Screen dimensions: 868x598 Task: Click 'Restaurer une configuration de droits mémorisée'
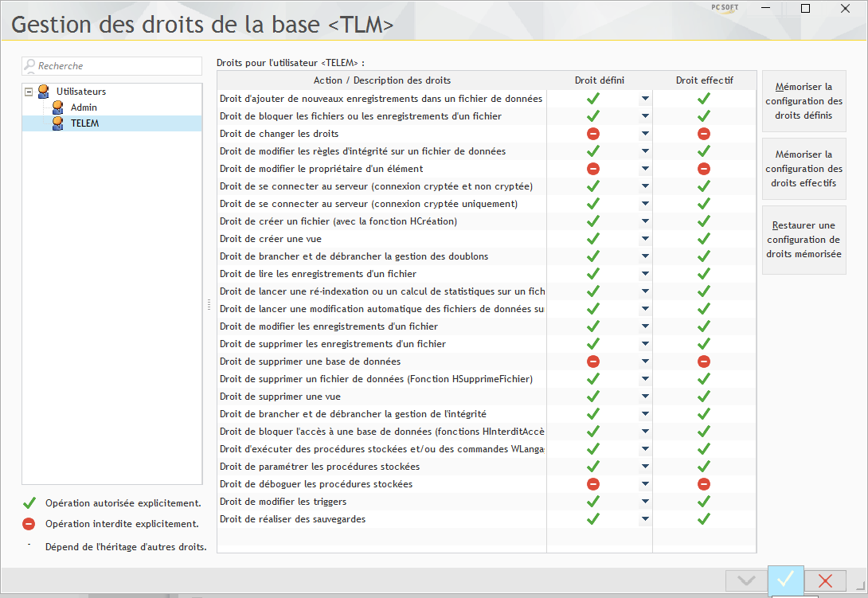[x=803, y=240]
